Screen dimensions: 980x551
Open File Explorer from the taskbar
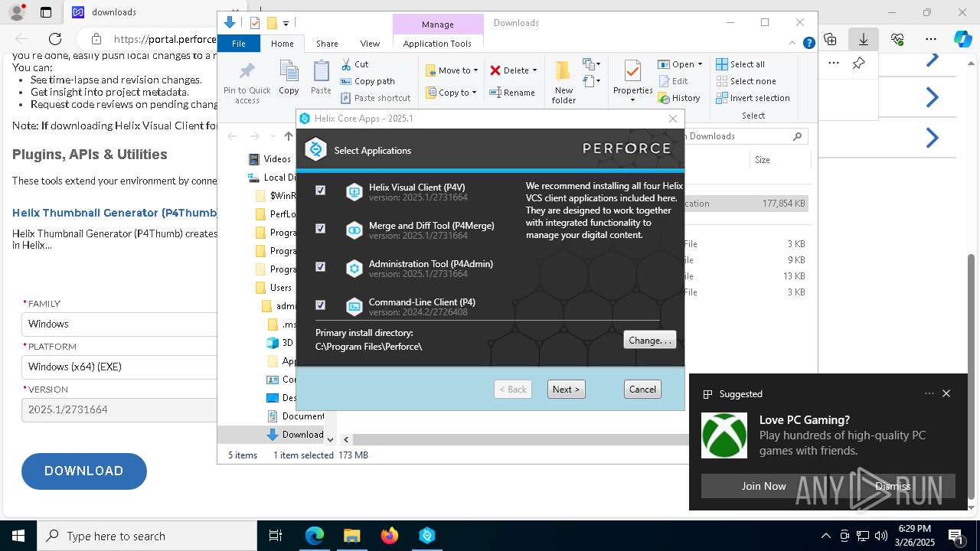click(352, 536)
